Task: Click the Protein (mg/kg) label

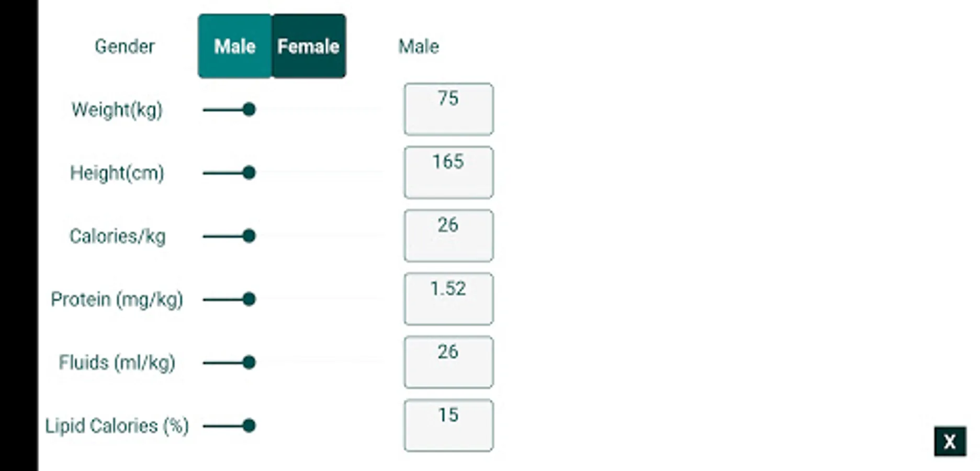Action: (x=117, y=299)
